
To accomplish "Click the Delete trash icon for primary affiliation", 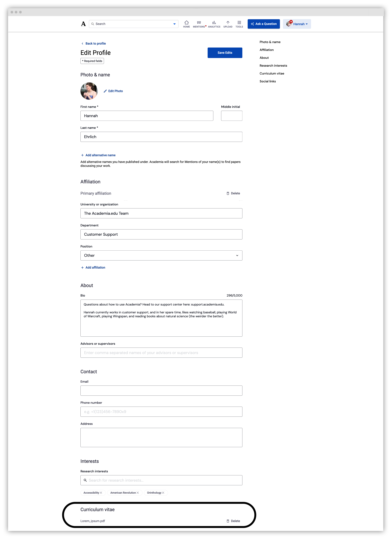I will (x=228, y=193).
